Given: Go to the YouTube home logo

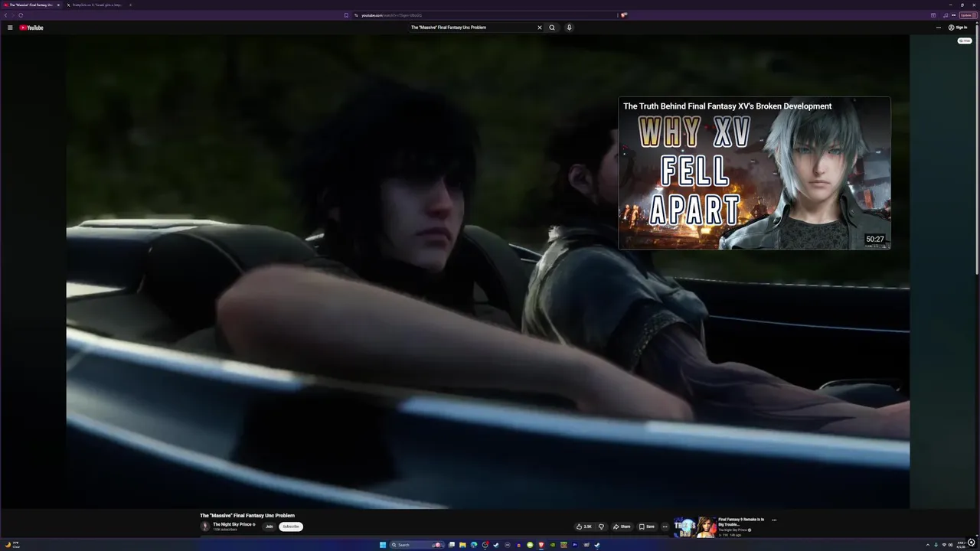Looking at the screenshot, I should point(31,28).
